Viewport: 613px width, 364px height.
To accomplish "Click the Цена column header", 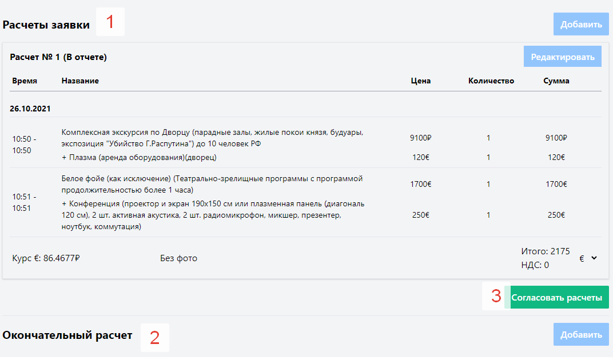I will coord(420,81).
